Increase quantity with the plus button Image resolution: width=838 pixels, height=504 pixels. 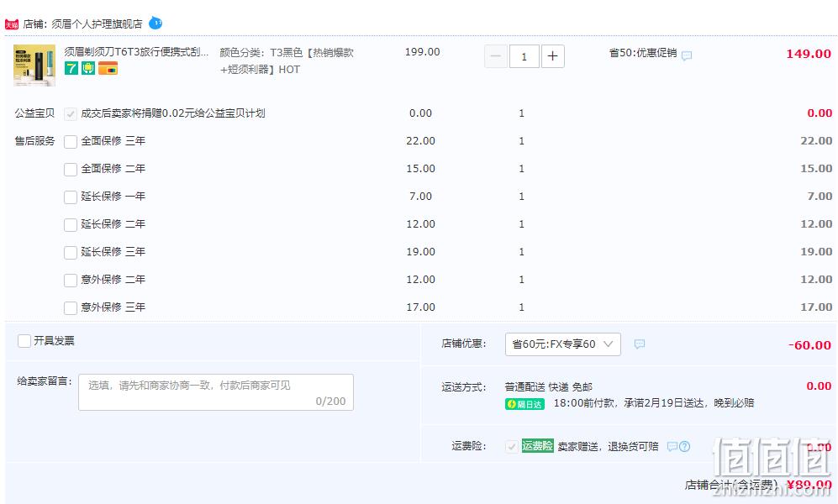tap(552, 56)
